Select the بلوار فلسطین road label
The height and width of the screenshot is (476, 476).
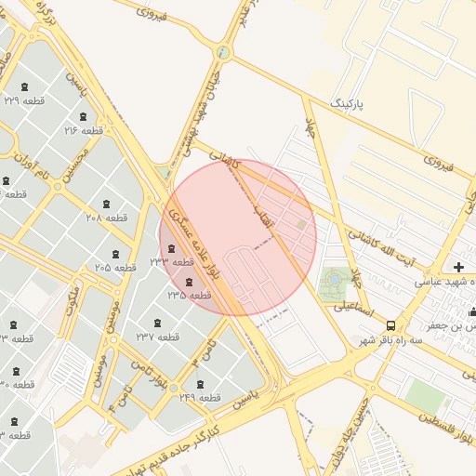point(446,427)
